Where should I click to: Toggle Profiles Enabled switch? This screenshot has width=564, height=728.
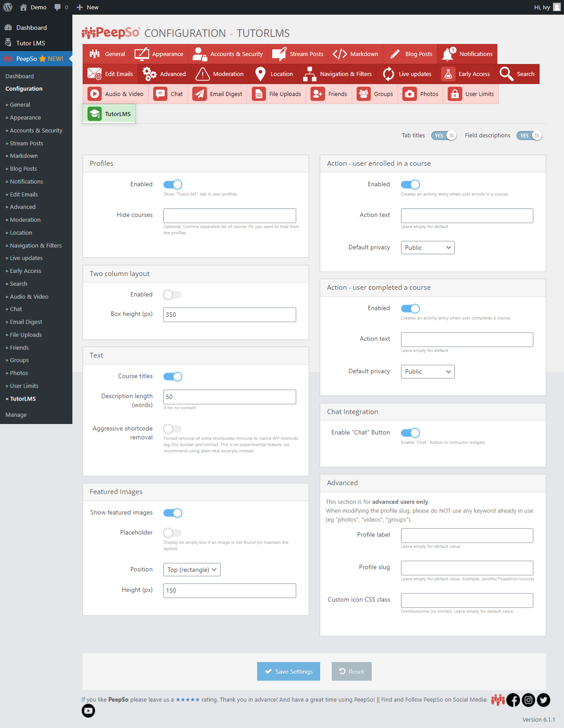tap(173, 184)
